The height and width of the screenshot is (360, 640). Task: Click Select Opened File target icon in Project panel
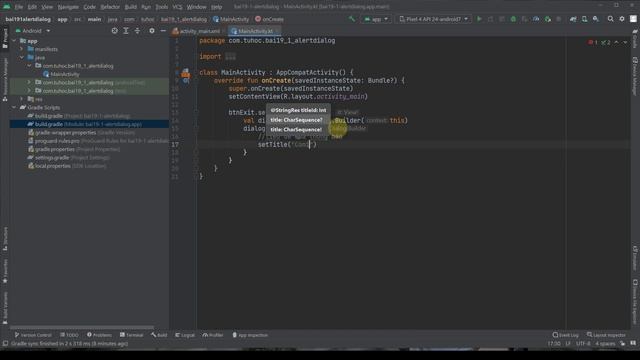(x=115, y=31)
